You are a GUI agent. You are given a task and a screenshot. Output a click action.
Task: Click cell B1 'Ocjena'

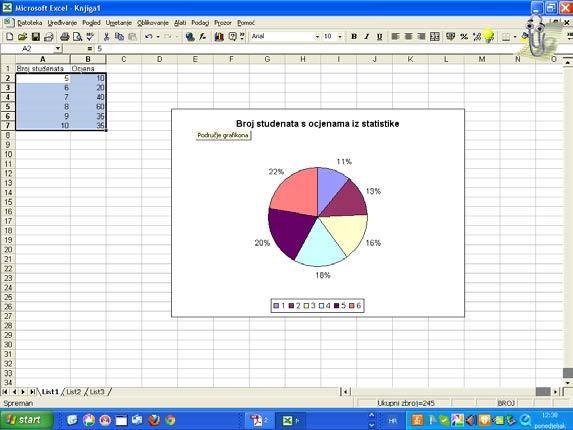point(88,68)
